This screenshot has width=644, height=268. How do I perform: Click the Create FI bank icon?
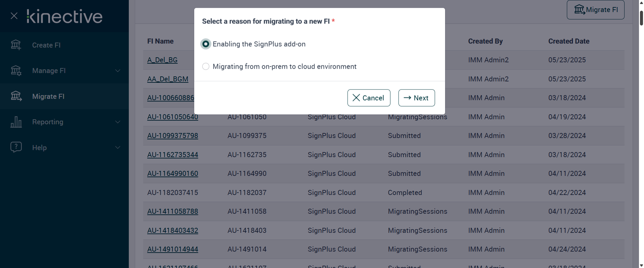tap(16, 45)
